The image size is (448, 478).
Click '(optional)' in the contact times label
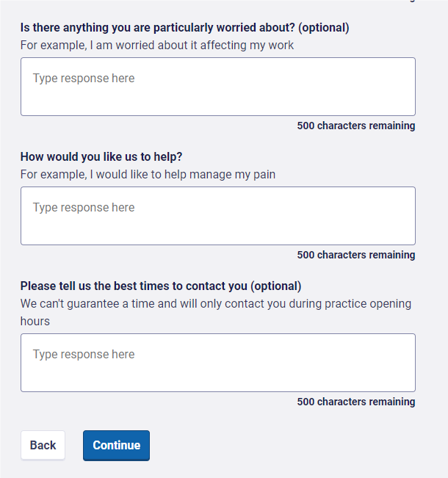[x=276, y=286]
